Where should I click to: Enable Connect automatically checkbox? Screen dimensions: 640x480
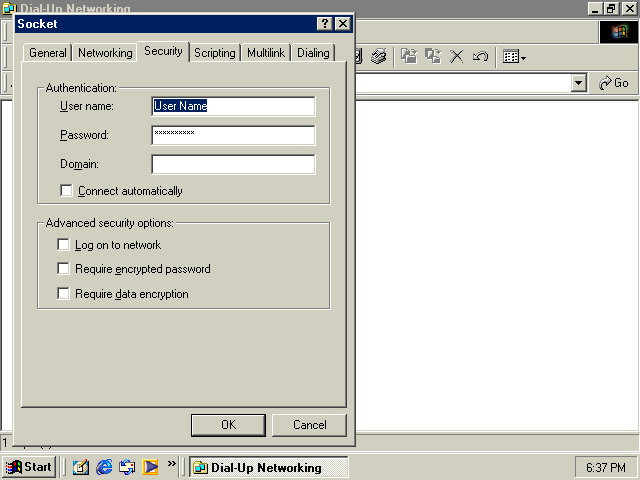tap(66, 191)
